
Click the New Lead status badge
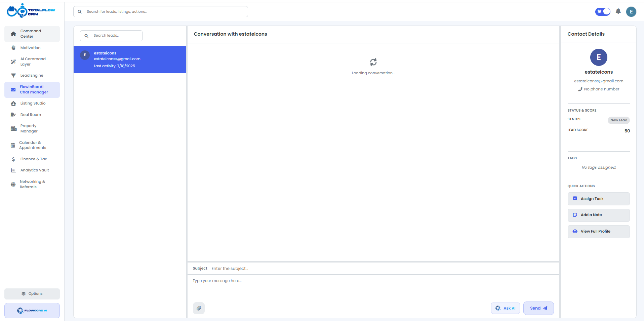(x=618, y=120)
